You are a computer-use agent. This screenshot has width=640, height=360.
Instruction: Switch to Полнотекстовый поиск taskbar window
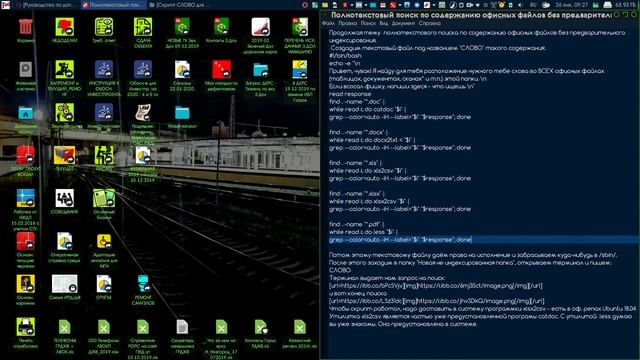113,5
